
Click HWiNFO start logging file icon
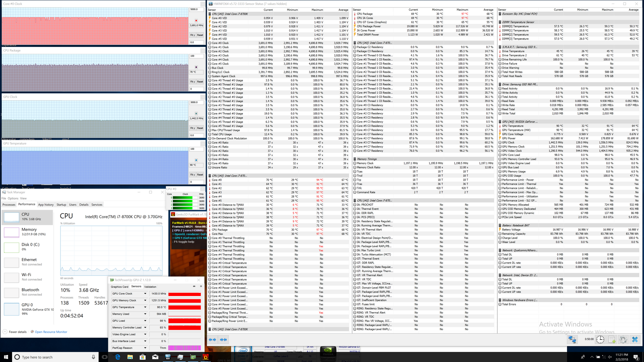tap(612, 339)
